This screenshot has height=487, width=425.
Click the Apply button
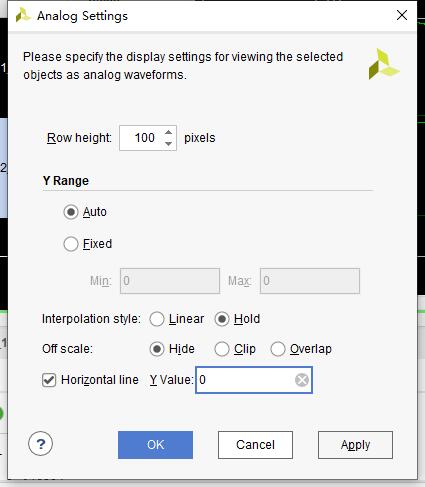(355, 445)
